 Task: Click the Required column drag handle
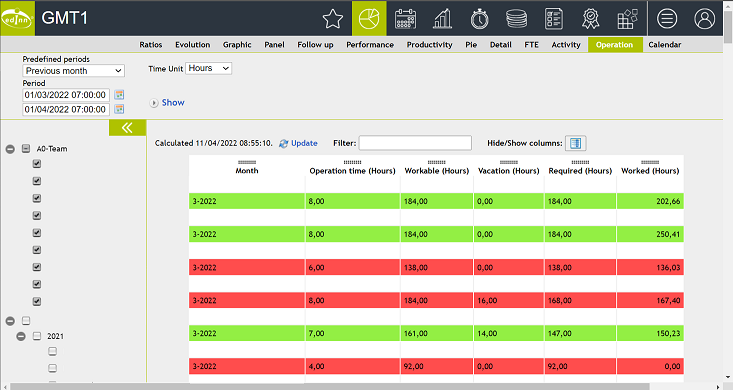(x=580, y=162)
